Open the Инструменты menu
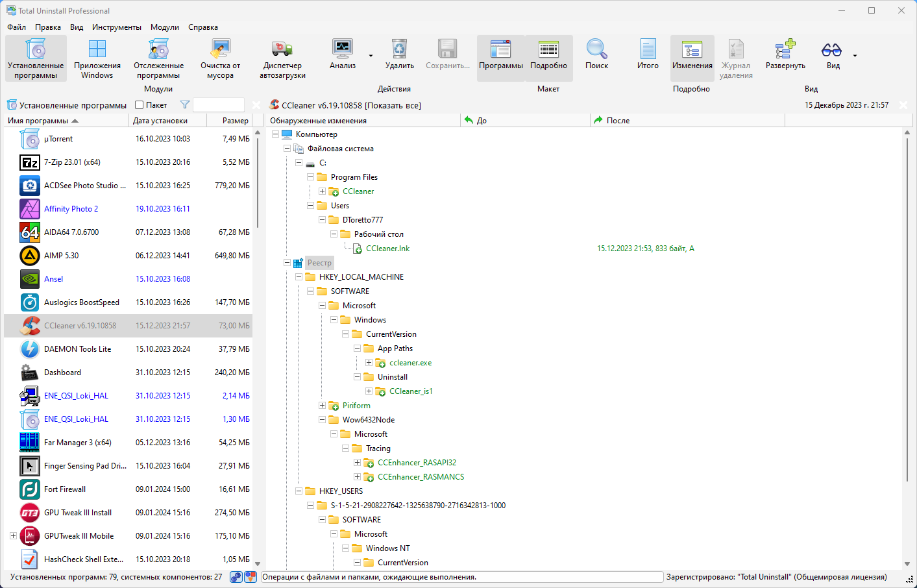 click(x=117, y=27)
